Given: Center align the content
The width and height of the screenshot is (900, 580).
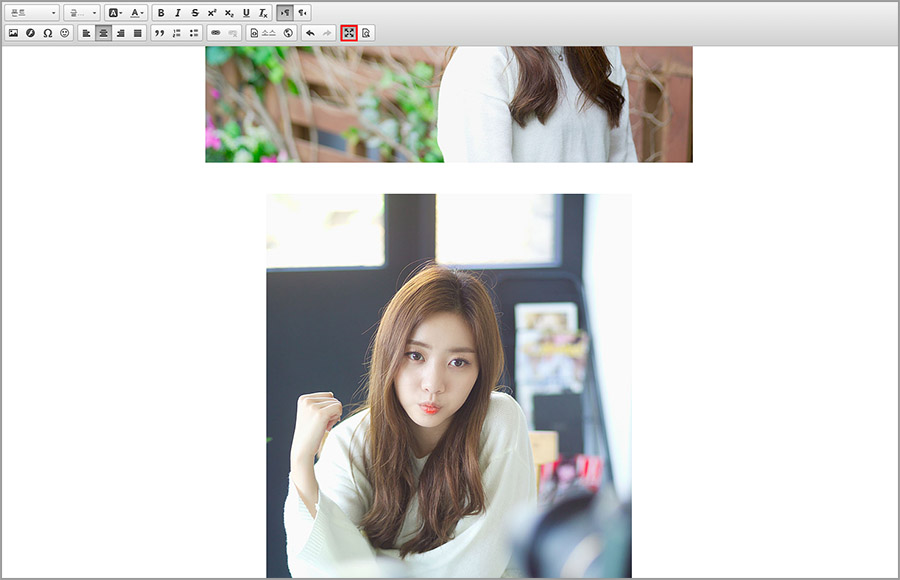Looking at the screenshot, I should 103,33.
